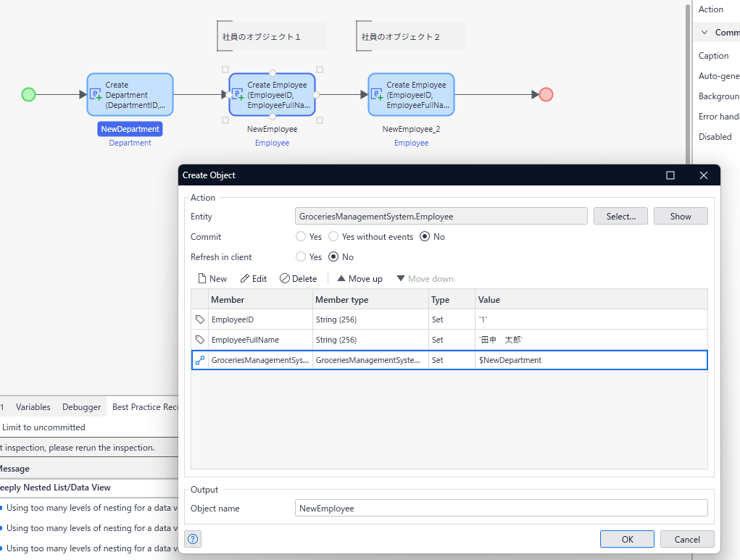
Task: Switch to the Variables tab
Action: point(33,406)
